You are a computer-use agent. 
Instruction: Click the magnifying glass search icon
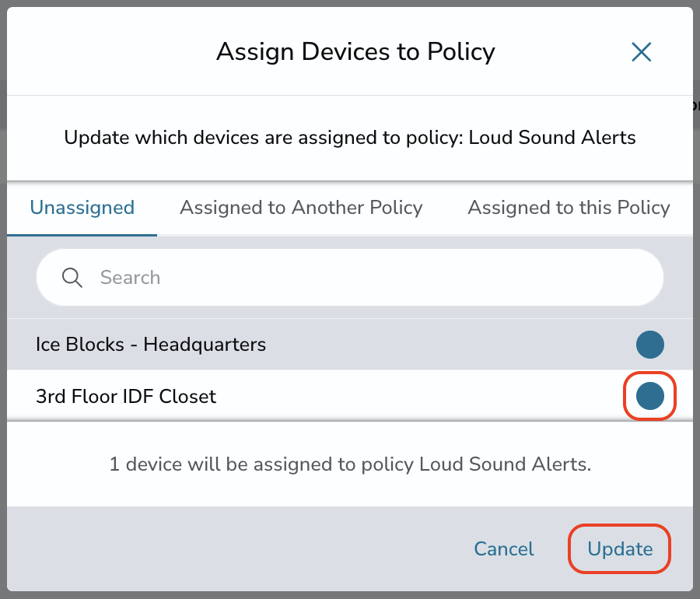72,278
